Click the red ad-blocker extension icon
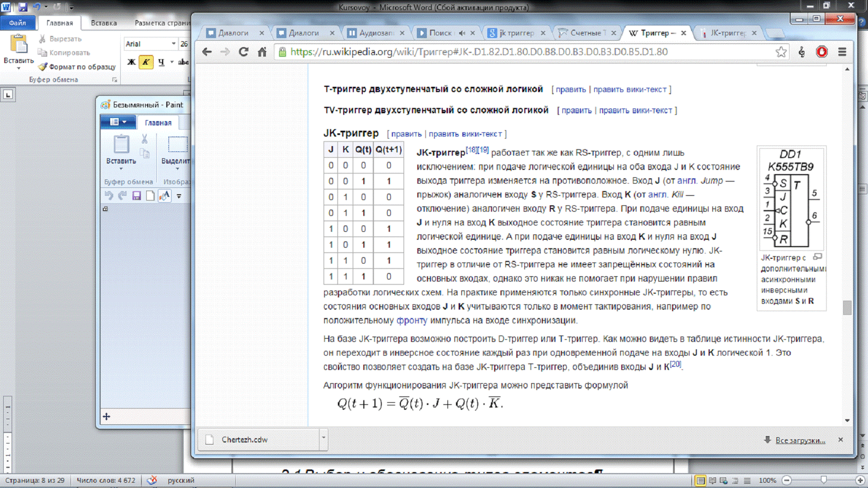Image resolution: width=868 pixels, height=488 pixels. click(821, 52)
